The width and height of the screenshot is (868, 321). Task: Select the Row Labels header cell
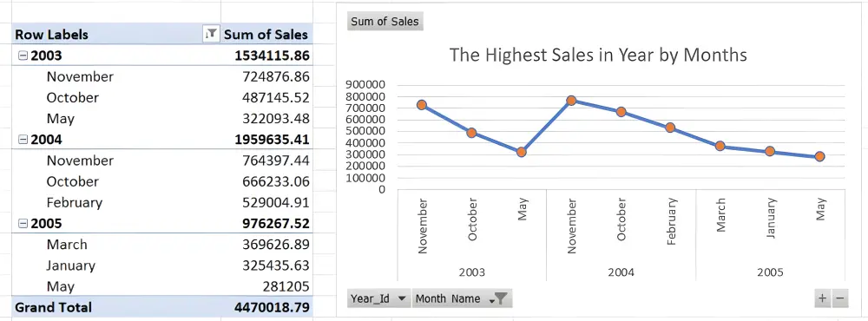(x=115, y=35)
